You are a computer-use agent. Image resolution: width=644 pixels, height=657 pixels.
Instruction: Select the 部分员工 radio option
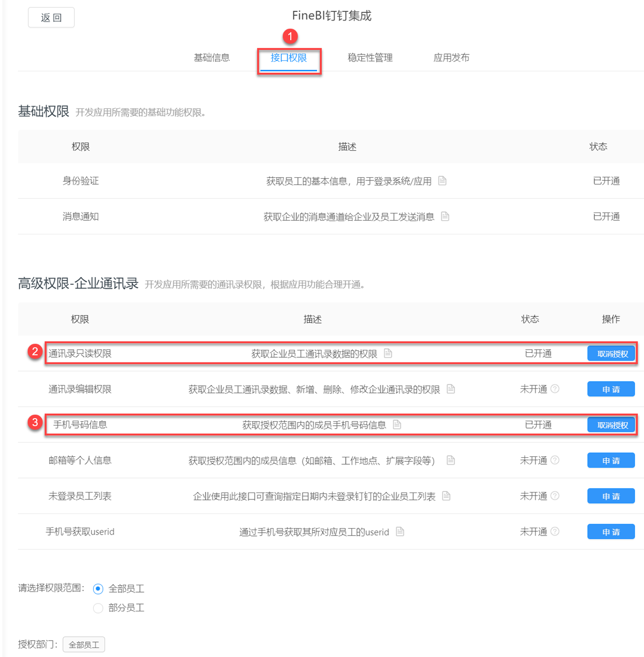[x=98, y=608]
